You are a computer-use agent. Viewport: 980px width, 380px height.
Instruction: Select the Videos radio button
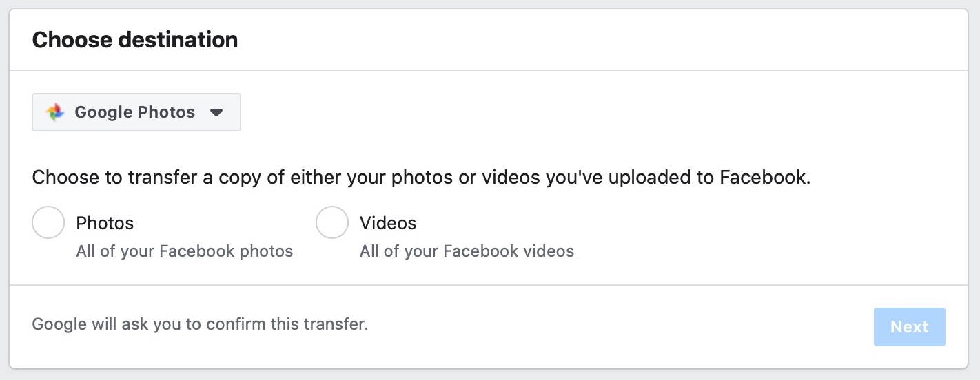click(x=331, y=222)
